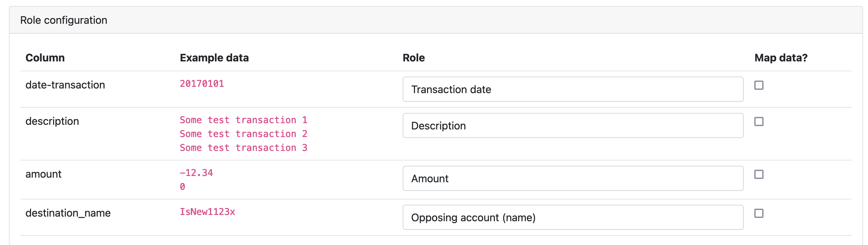Click the example value IsNew1123x
The height and width of the screenshot is (245, 868).
point(208,212)
